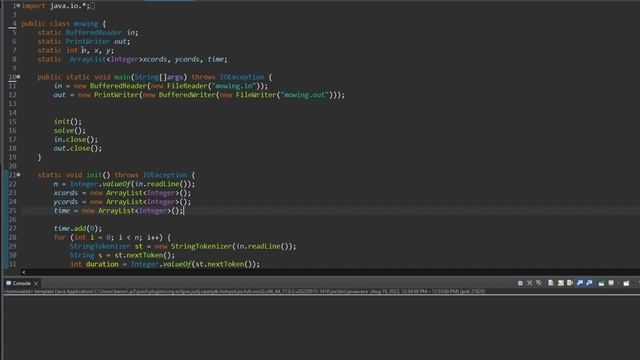Click 'out.close();' on line 18

click(x=78, y=149)
